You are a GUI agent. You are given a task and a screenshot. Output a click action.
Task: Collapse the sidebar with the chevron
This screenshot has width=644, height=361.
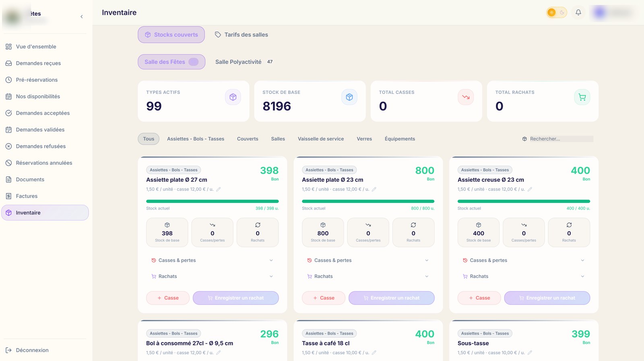[82, 17]
